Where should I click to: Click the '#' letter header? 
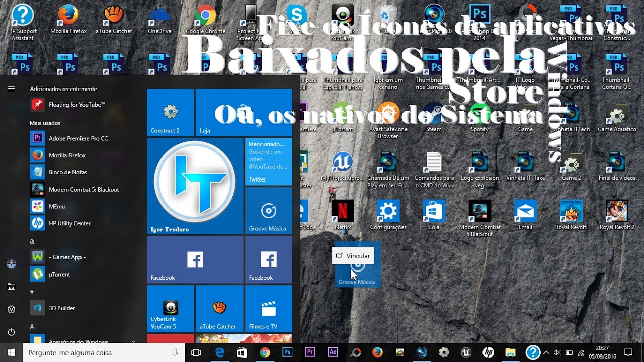click(32, 292)
